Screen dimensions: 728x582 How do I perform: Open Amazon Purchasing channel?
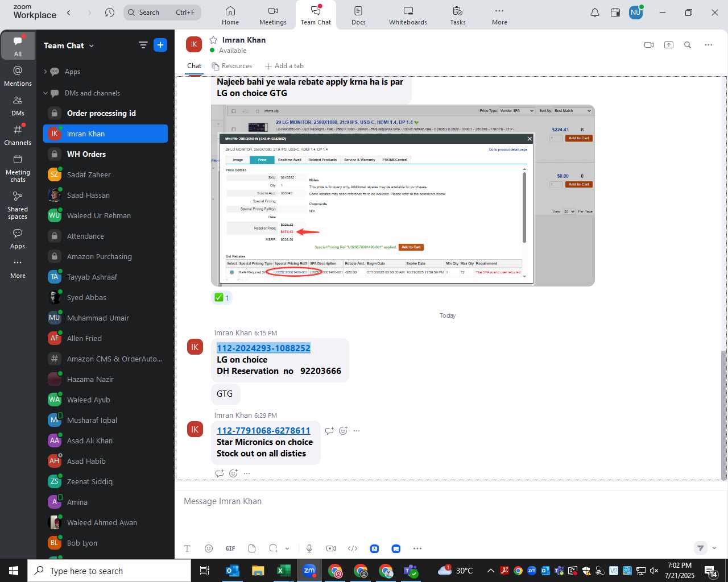[105, 256]
